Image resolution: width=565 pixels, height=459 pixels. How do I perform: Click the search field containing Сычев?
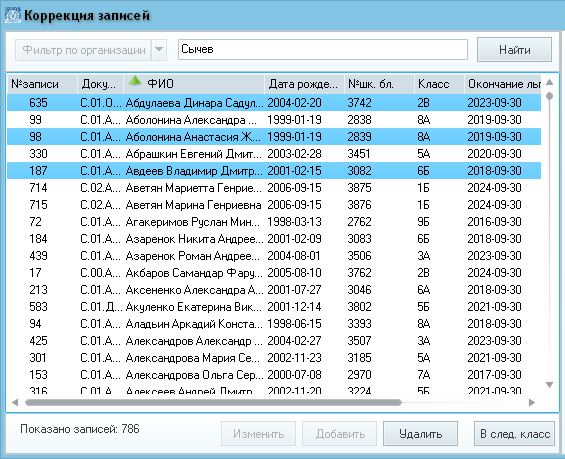(x=323, y=49)
